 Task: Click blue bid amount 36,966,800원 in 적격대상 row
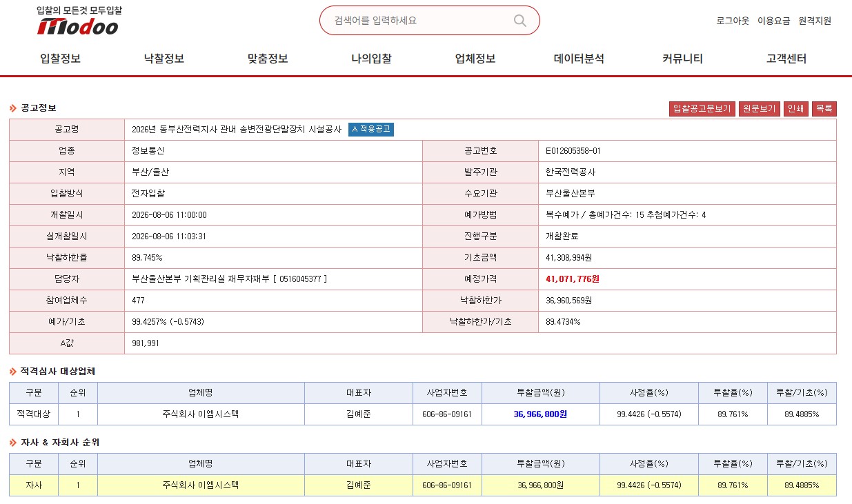540,414
